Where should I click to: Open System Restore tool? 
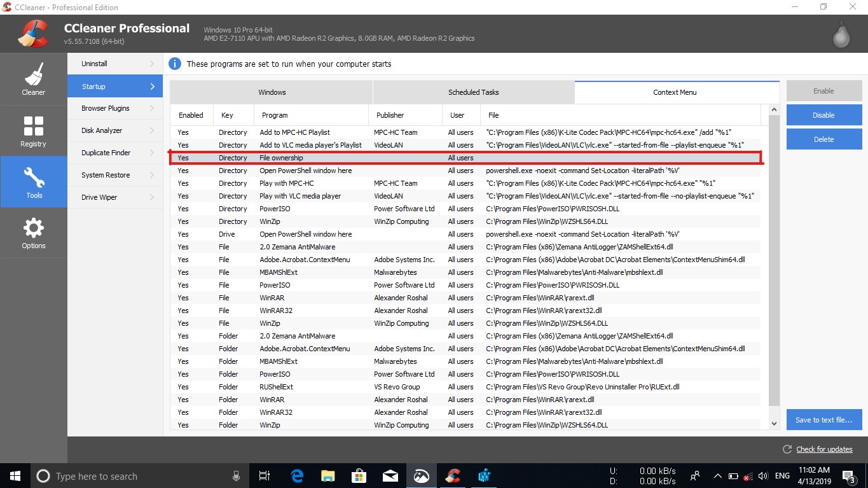pos(115,175)
